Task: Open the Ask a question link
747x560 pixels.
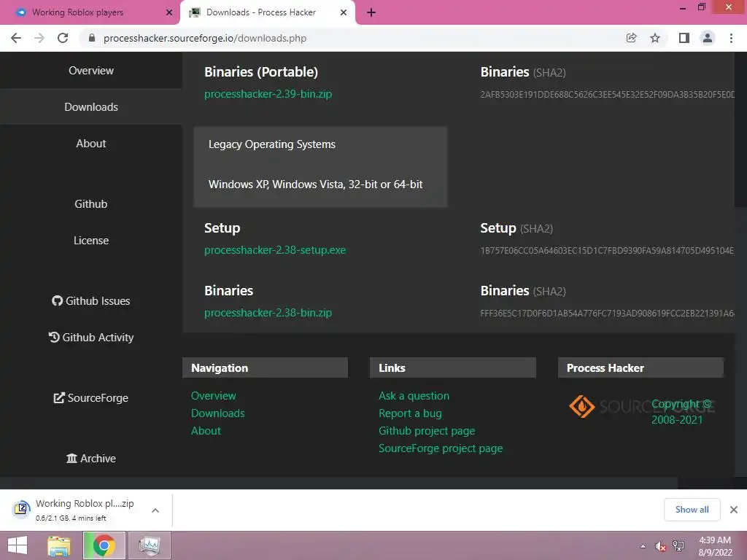Action: coord(414,396)
